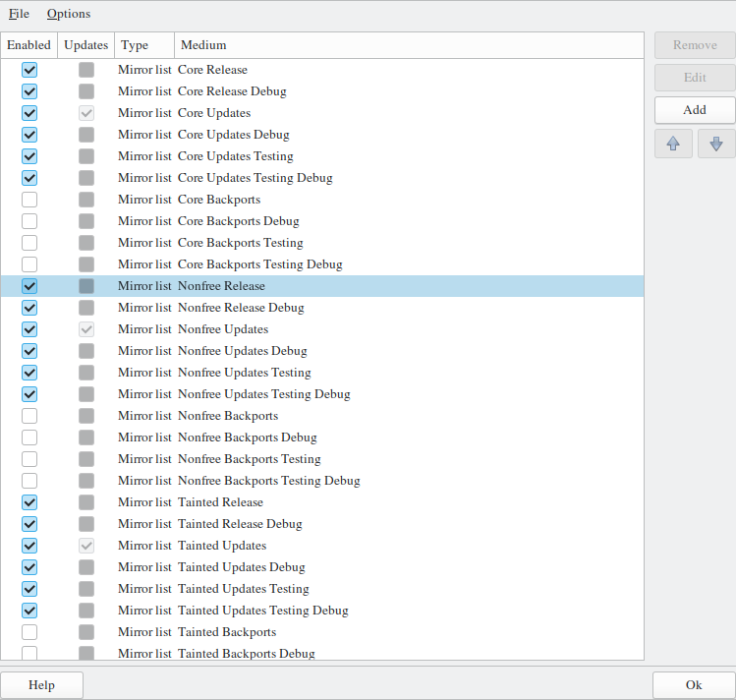Click the Medium column header
The image size is (736, 700).
point(409,45)
